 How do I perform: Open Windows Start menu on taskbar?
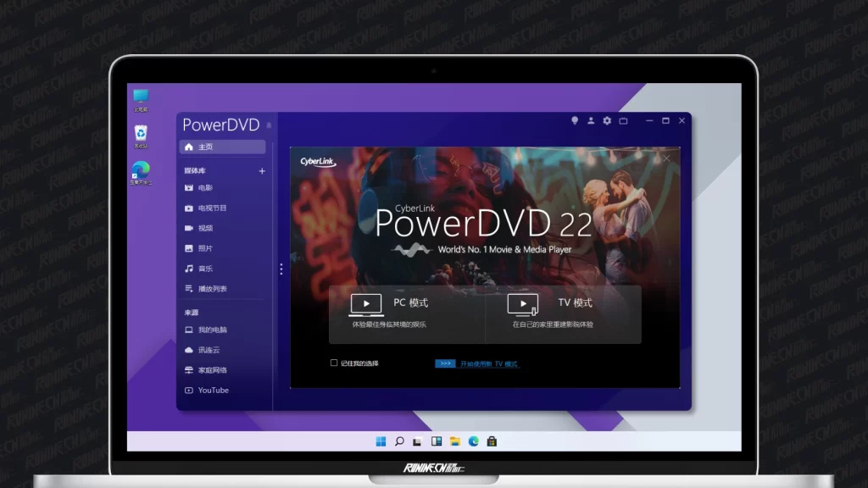pyautogui.click(x=381, y=441)
